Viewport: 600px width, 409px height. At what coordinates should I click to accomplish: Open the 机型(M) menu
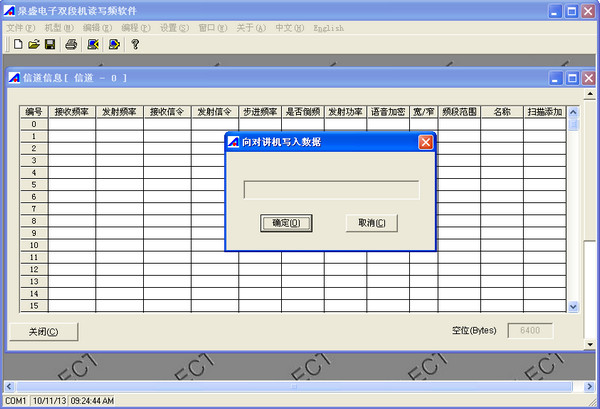(59, 28)
